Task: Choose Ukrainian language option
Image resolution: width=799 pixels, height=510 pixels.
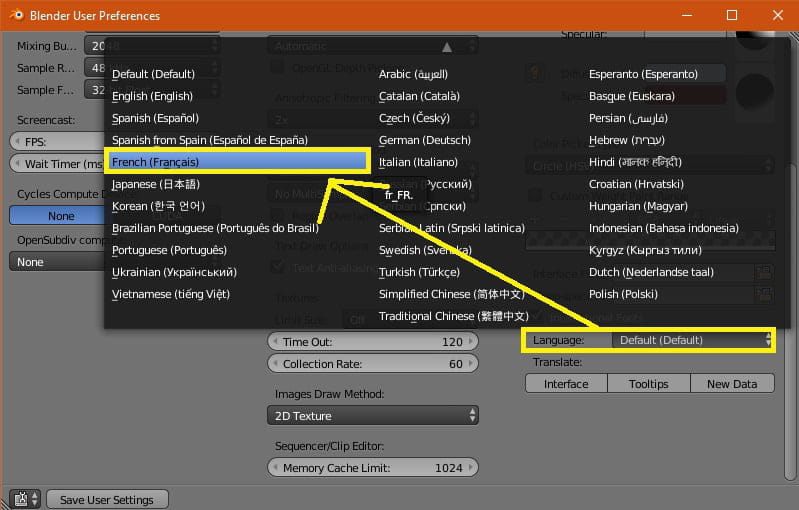Action: (x=174, y=272)
